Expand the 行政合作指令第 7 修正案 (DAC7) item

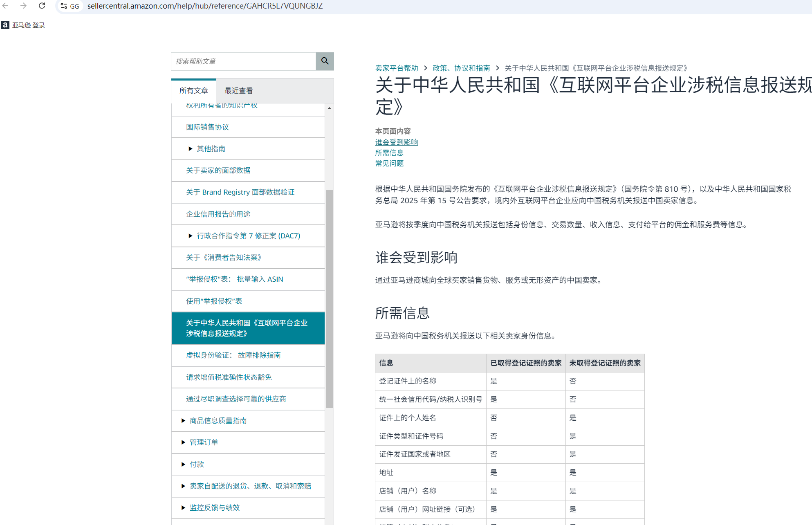(x=190, y=236)
